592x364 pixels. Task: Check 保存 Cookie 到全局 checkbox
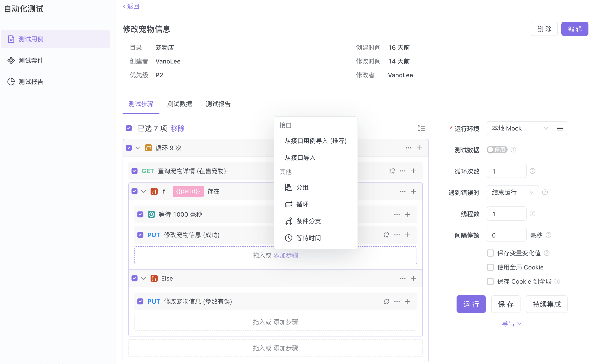pos(490,281)
